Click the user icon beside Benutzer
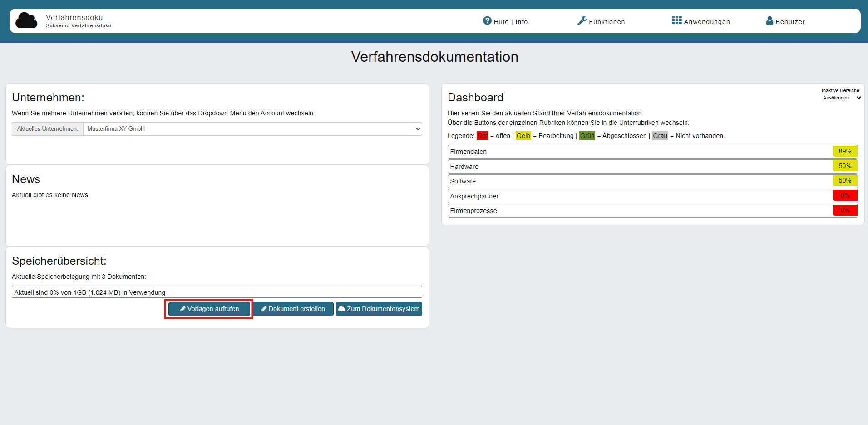Screen dimensions: 868x425 (769, 20)
